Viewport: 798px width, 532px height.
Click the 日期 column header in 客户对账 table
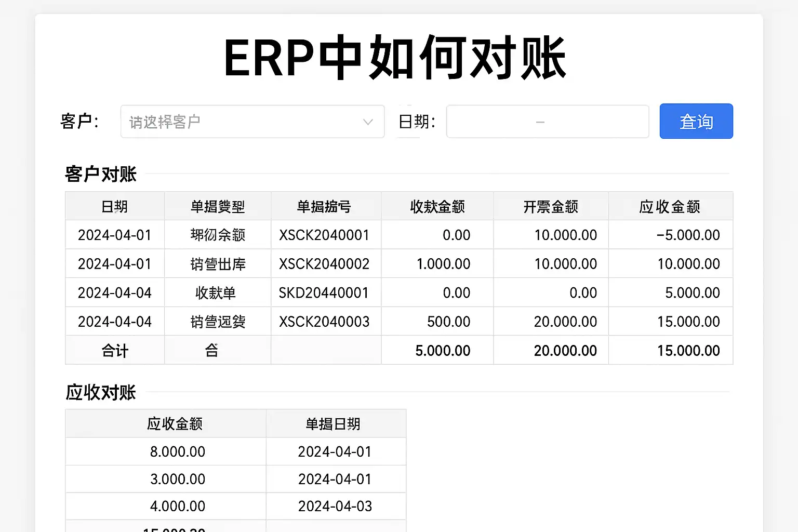point(115,207)
